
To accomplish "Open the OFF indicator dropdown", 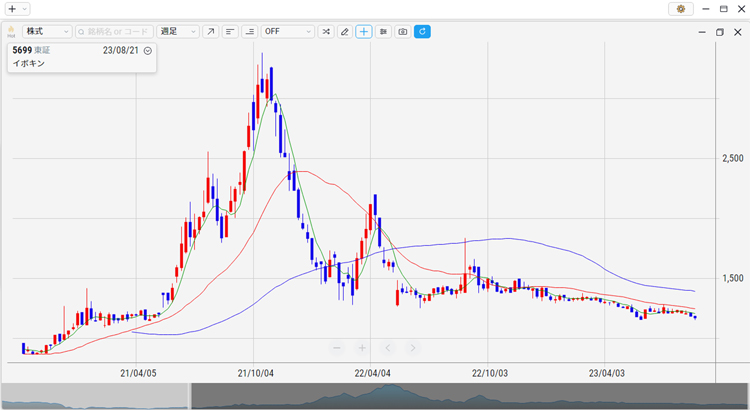I will (x=288, y=31).
